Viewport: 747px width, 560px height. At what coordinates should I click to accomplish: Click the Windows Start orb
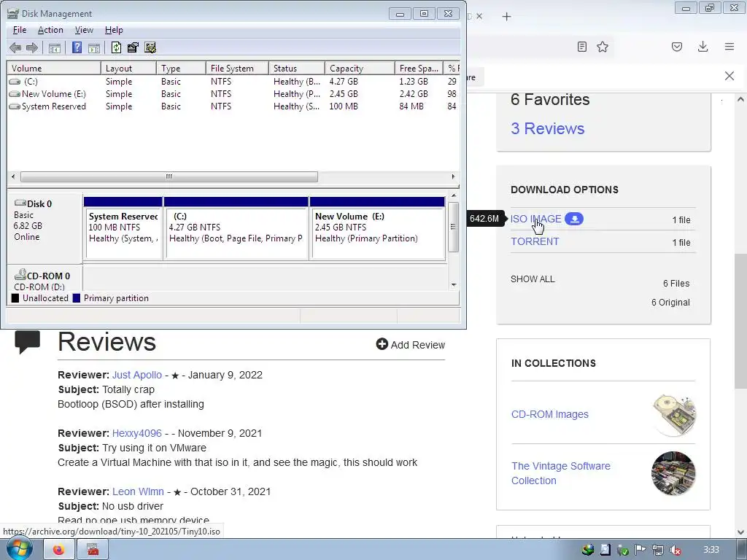(20, 550)
